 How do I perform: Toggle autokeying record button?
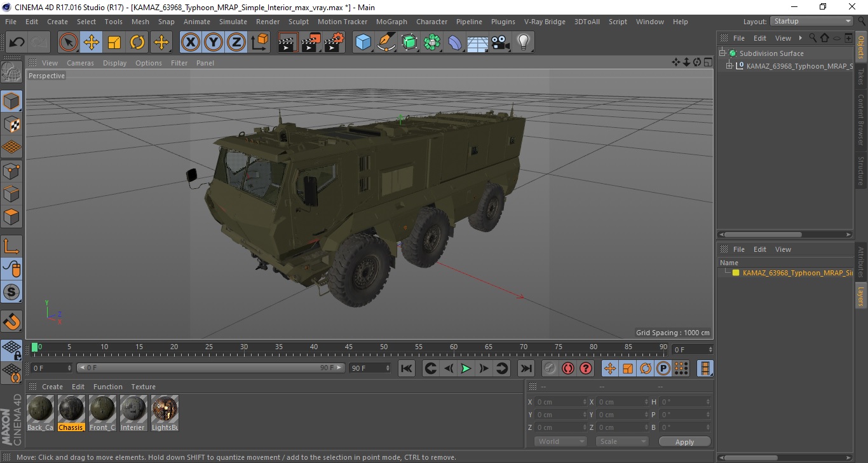[568, 368]
